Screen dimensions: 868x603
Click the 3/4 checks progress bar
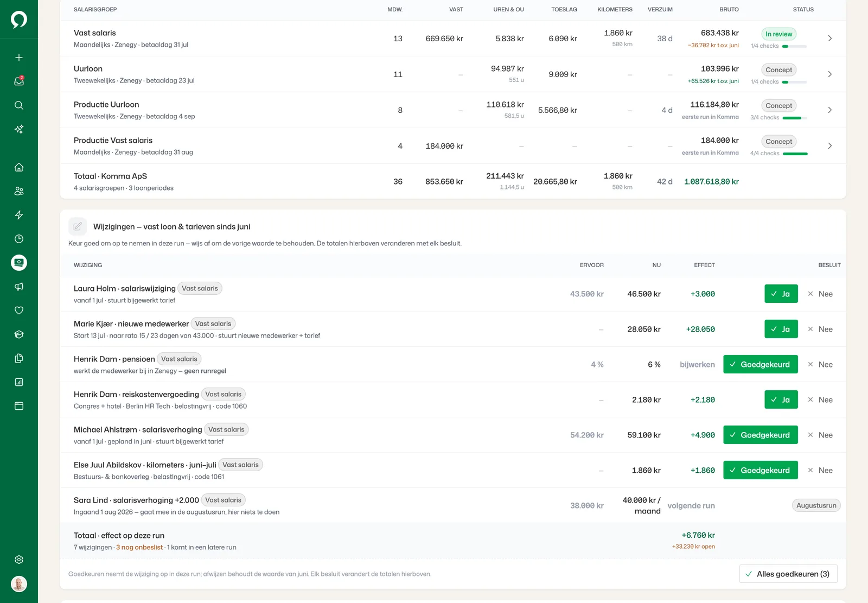795,118
